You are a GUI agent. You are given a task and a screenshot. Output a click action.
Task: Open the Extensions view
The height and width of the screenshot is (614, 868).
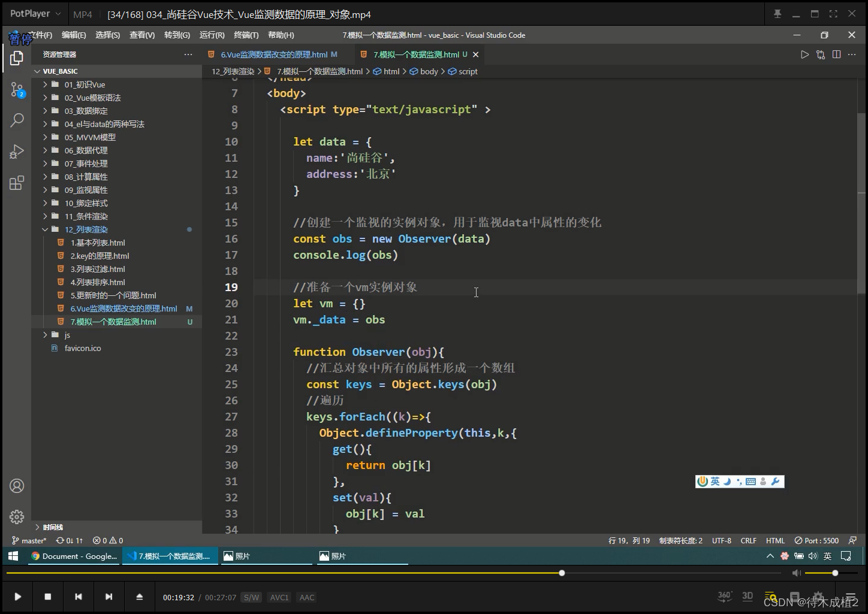point(17,183)
